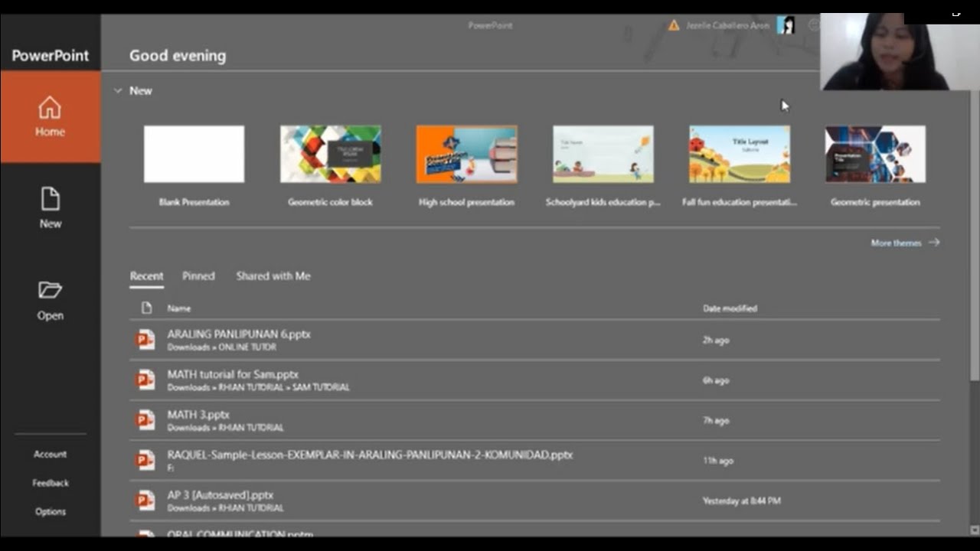Switch to the Pinned tab
The height and width of the screenshot is (551, 980).
tap(198, 275)
